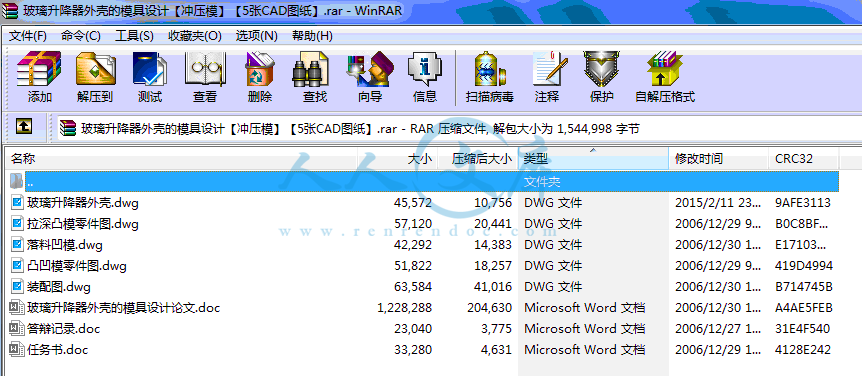Click the date 2015/2/11 cell
The width and height of the screenshot is (862, 376).
click(x=719, y=203)
